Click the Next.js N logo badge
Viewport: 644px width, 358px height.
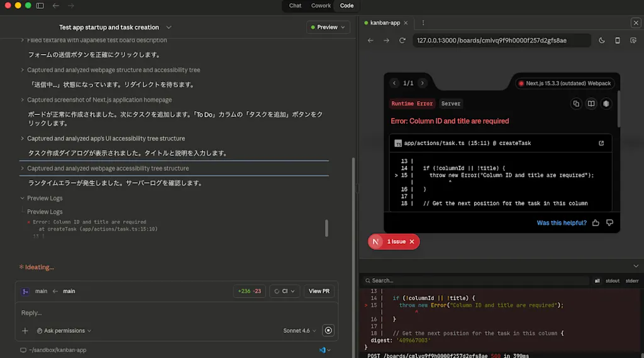tap(375, 242)
